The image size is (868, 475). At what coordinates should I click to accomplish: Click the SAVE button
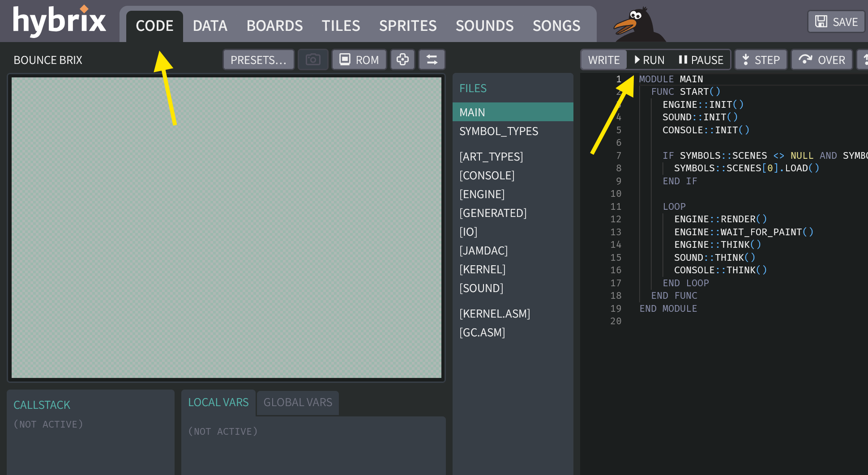835,21
